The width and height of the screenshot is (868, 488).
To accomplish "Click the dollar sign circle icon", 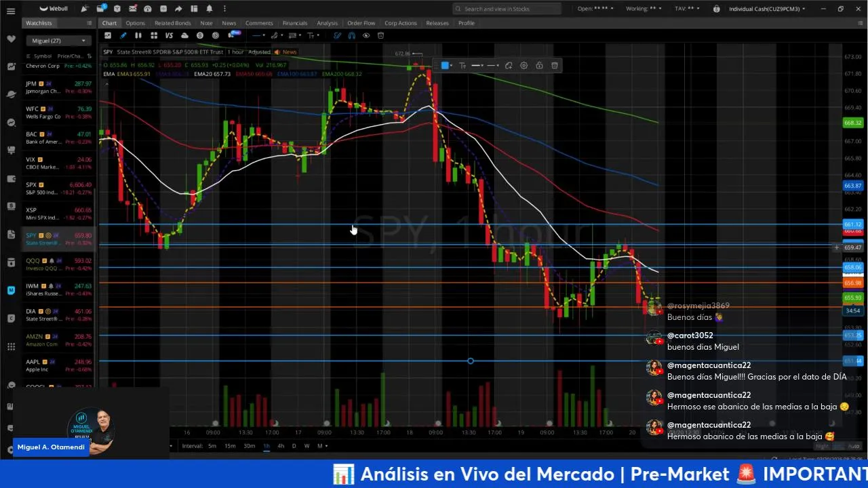I will click(x=200, y=35).
